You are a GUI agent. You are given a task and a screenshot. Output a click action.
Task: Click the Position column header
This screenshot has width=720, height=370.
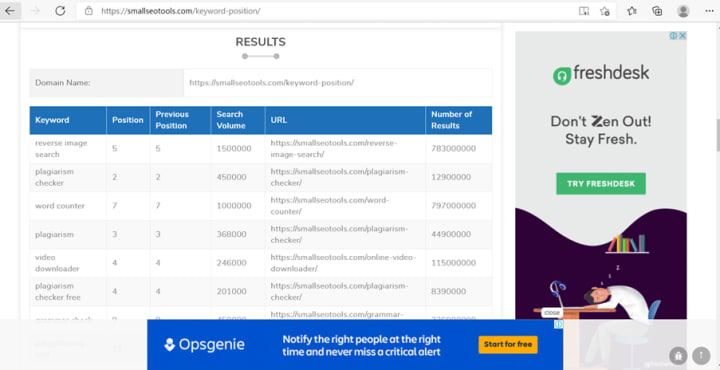(128, 120)
